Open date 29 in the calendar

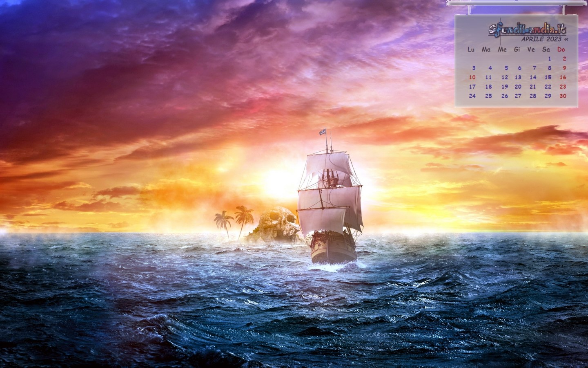click(548, 96)
